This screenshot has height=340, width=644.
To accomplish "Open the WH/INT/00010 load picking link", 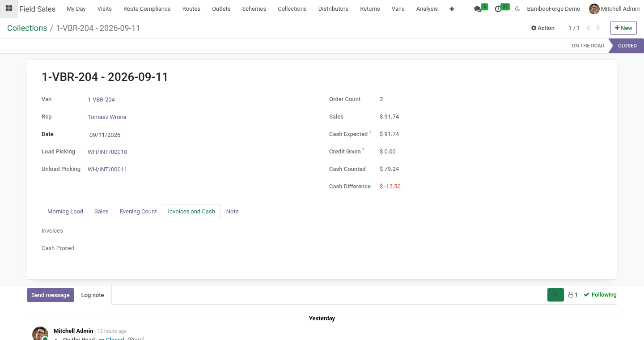I will pyautogui.click(x=107, y=152).
